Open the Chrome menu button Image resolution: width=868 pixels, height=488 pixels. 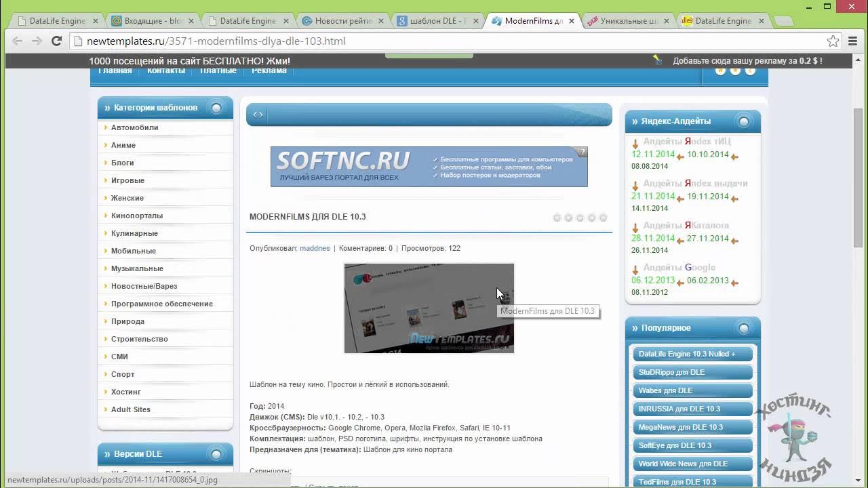tap(852, 41)
